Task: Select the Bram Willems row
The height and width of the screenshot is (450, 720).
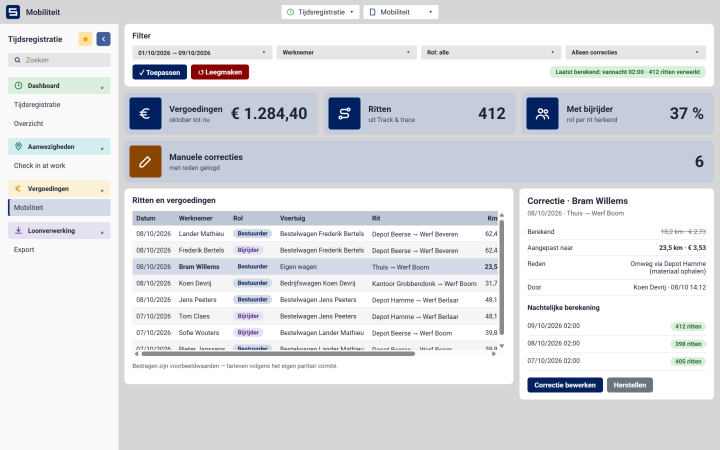Action: 315,267
